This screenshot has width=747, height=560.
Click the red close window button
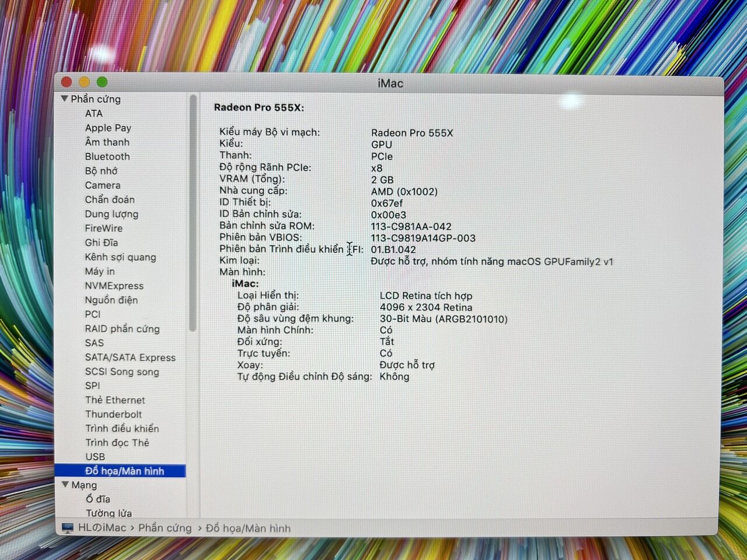(x=67, y=82)
